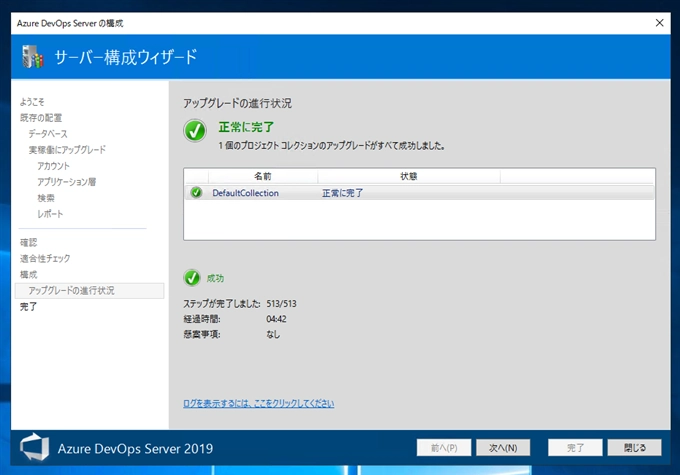Screen dimensions: 680x475
Task: Select 確認 in the sidebar
Action: (29, 242)
